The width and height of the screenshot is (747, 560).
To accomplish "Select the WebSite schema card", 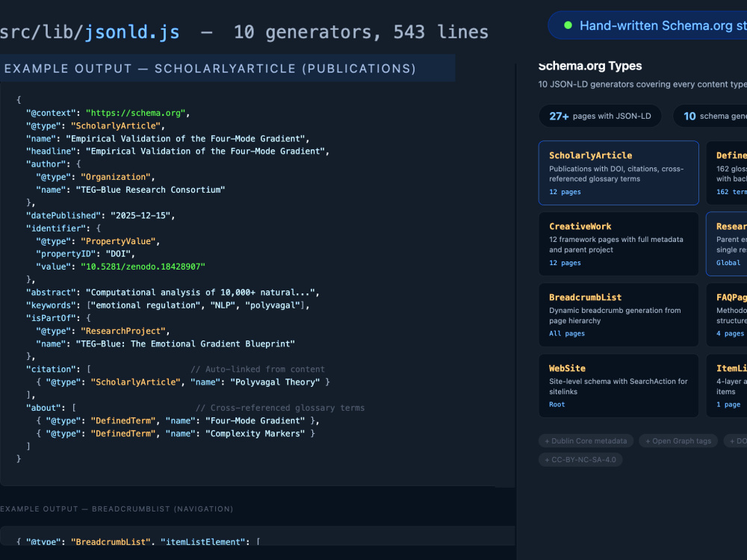I will coord(619,386).
